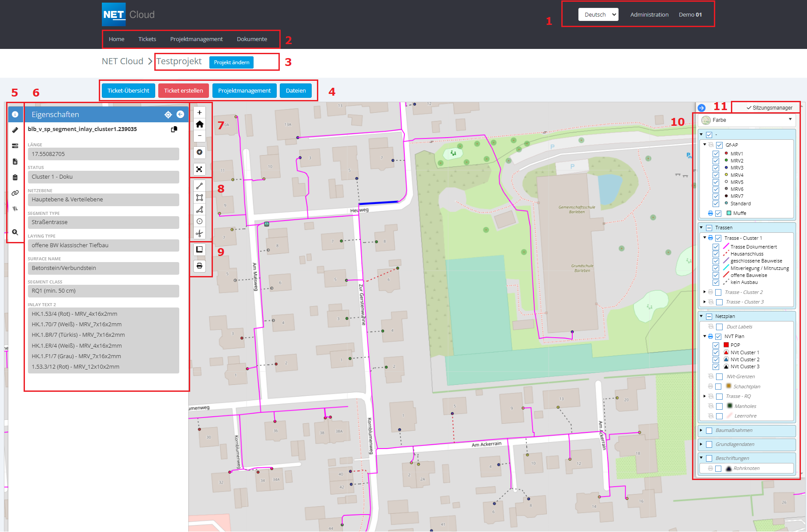Open the Tickets menu item
Screen dimensions: 807x532
147,39
